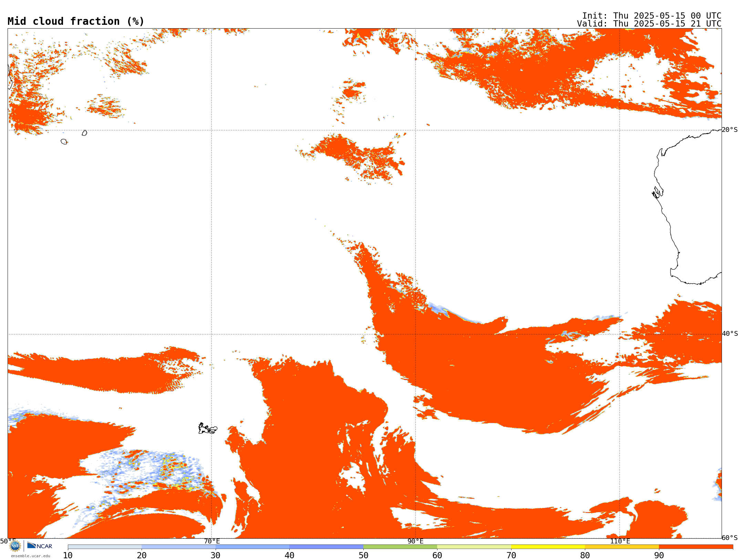The image size is (744, 560).
Task: Click the Mauritius island outline below 20°S
Action: (x=84, y=133)
